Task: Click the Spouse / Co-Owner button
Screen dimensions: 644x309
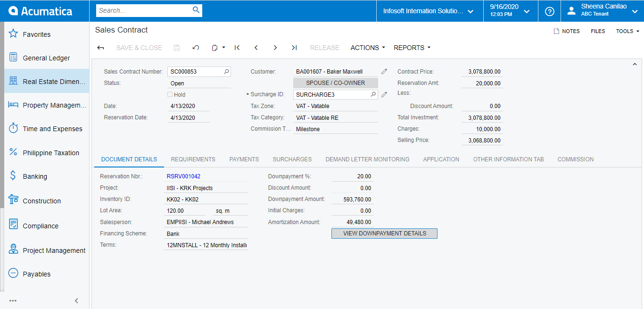Action: click(x=336, y=83)
